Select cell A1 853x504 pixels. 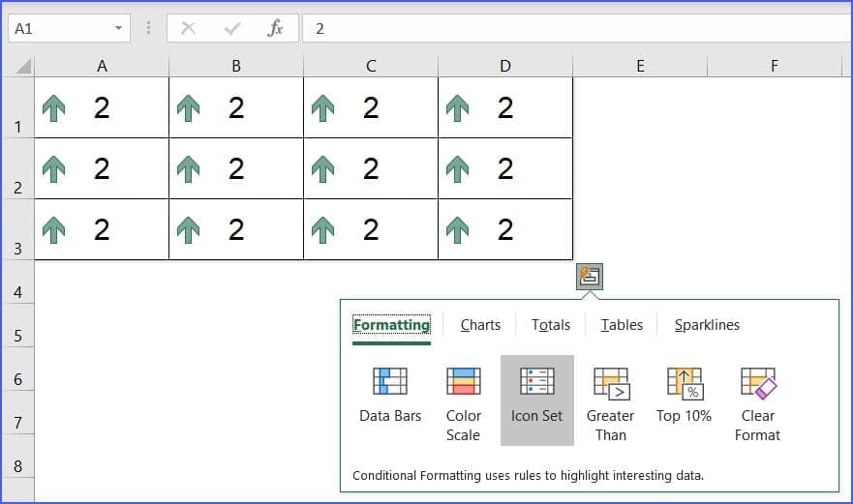[102, 107]
